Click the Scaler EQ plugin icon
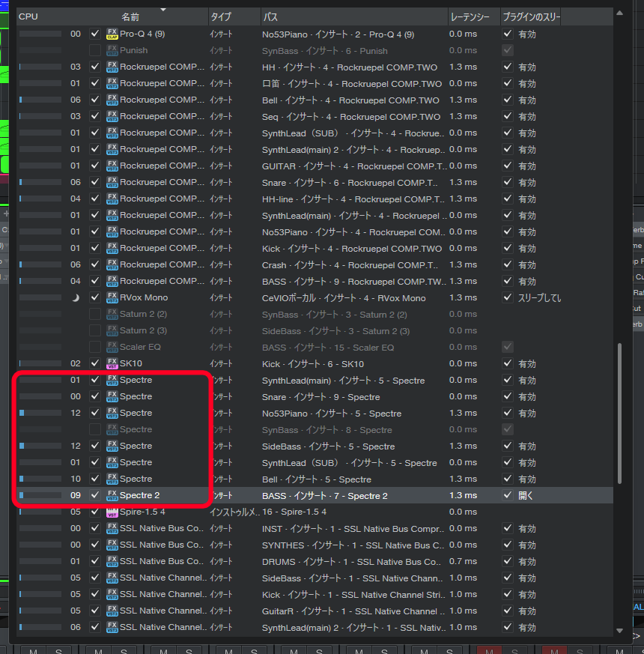The width and height of the screenshot is (644, 654). pyautogui.click(x=112, y=347)
